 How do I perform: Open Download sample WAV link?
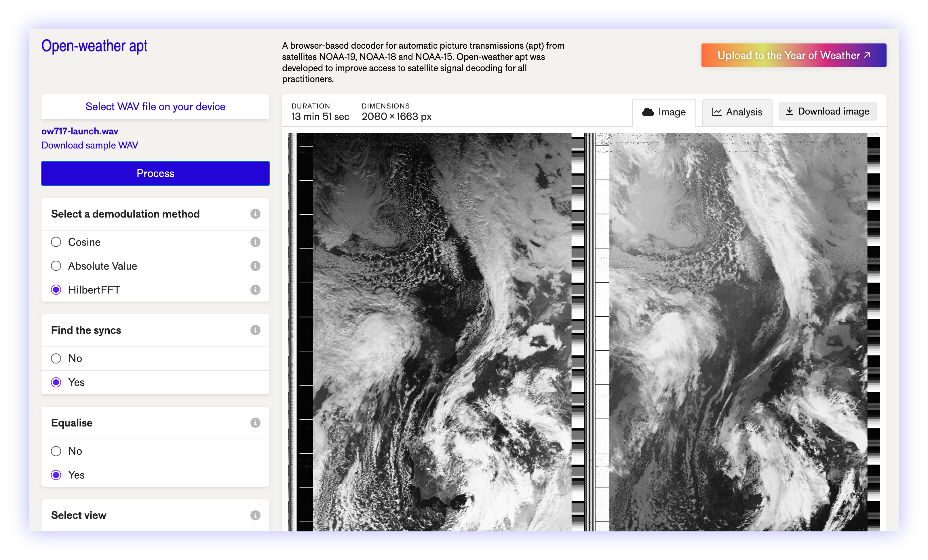pyautogui.click(x=90, y=145)
